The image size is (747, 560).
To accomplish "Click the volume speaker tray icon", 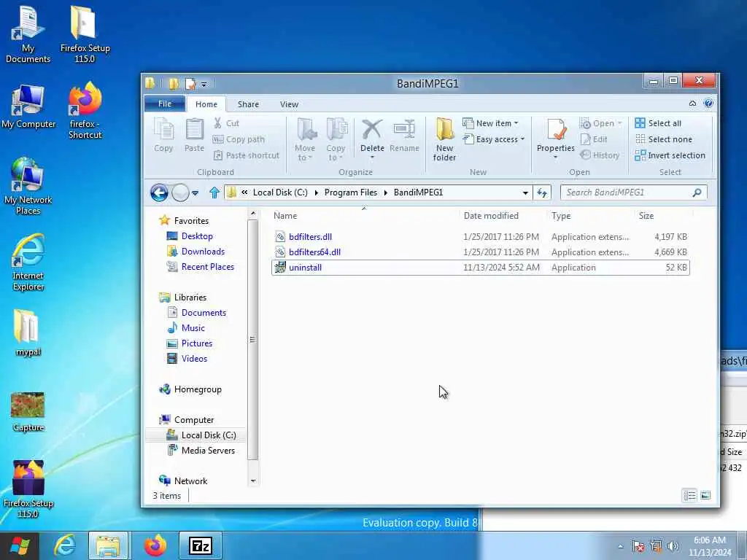I will pyautogui.click(x=673, y=546).
